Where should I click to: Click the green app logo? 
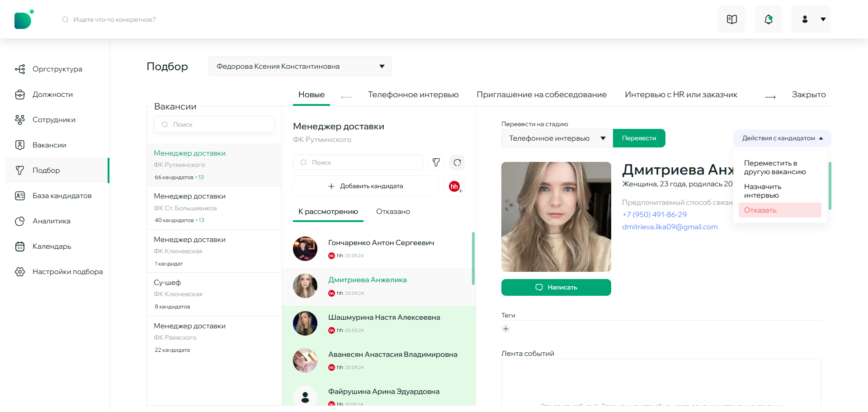pyautogui.click(x=24, y=19)
